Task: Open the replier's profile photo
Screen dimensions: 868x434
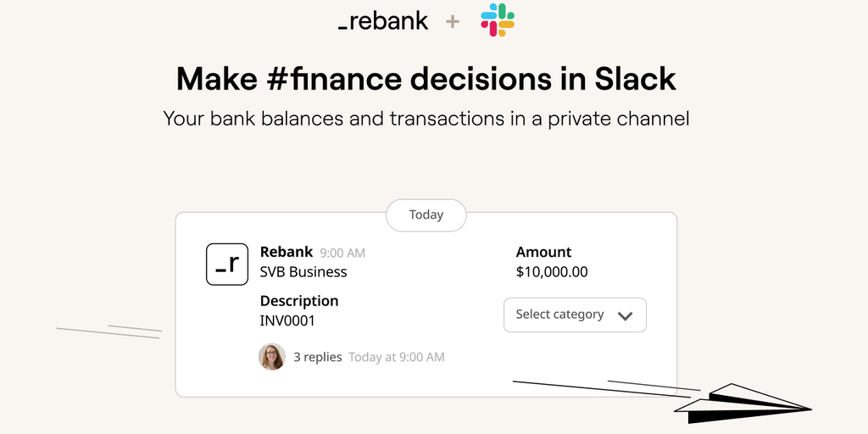Action: pos(272,357)
